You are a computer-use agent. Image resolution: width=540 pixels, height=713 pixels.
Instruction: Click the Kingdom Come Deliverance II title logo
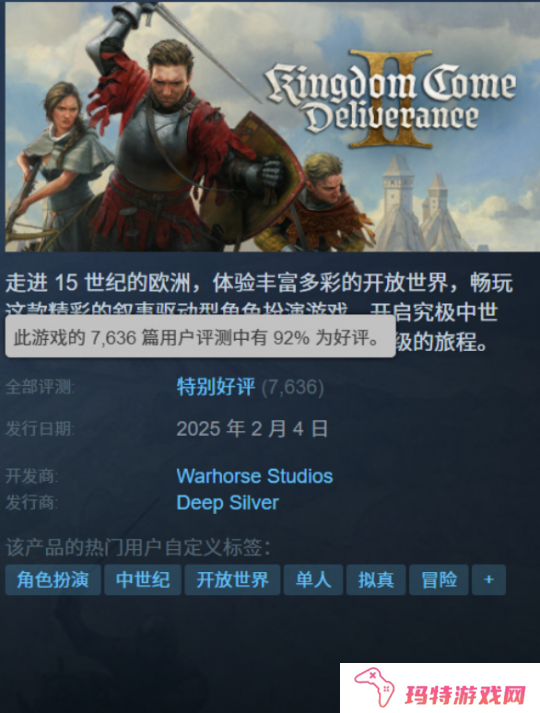tap(392, 100)
